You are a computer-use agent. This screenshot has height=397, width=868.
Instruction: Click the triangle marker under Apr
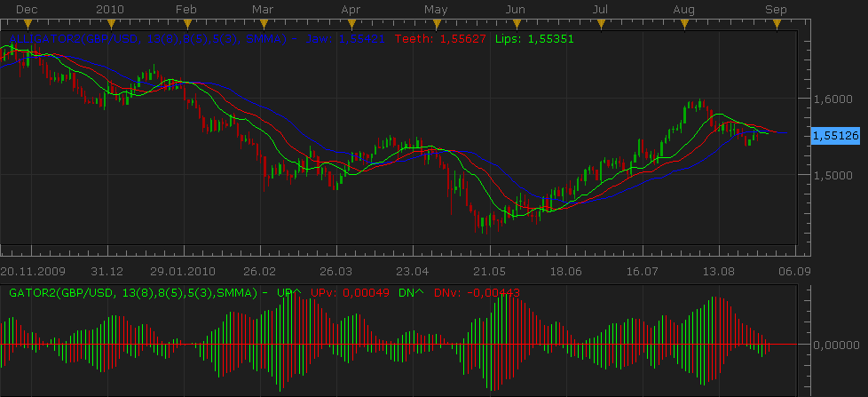tap(351, 24)
